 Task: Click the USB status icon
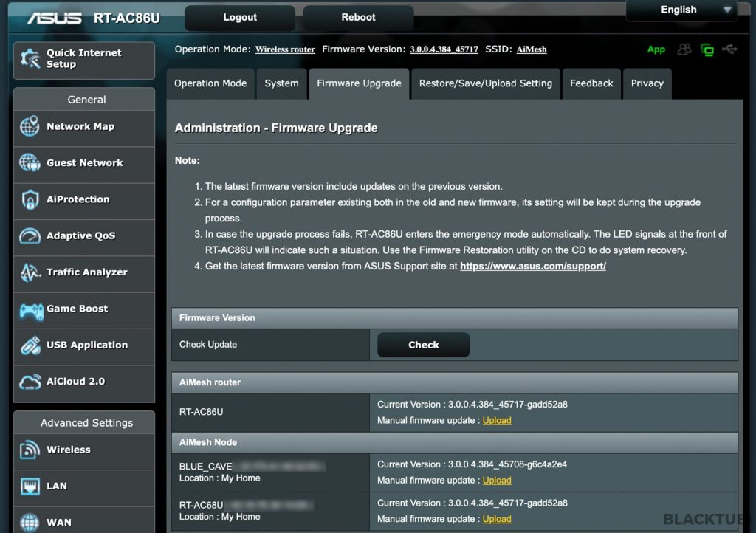coord(729,49)
